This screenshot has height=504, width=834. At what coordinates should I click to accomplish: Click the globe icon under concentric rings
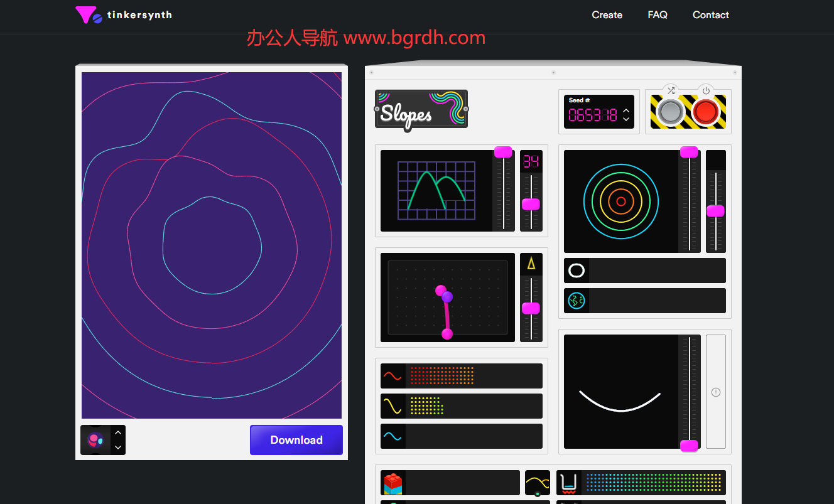577,301
